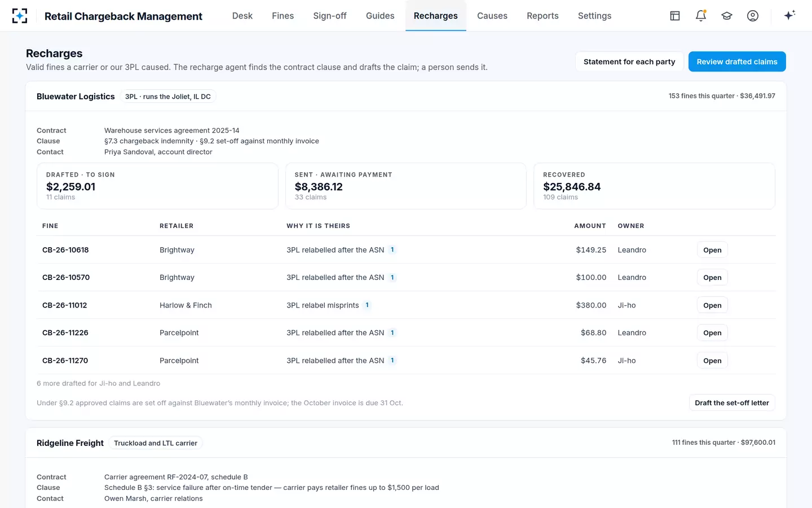This screenshot has width=812, height=508.
Task: Open the graduation cap learning icon
Action: [727, 16]
